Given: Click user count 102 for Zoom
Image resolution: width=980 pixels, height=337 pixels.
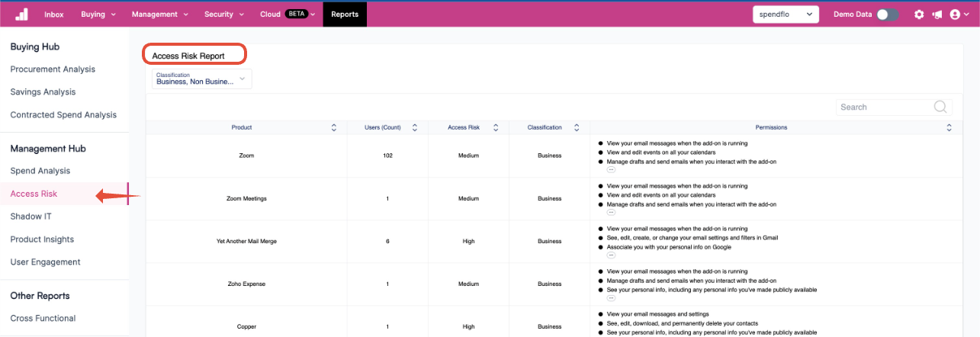Looking at the screenshot, I should click(x=387, y=156).
